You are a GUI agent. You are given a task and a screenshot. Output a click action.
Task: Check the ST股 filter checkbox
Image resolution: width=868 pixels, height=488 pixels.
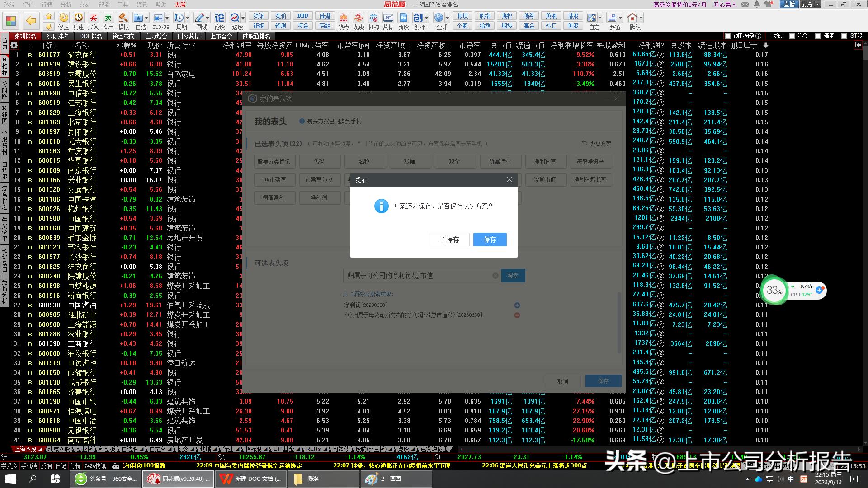[844, 35]
